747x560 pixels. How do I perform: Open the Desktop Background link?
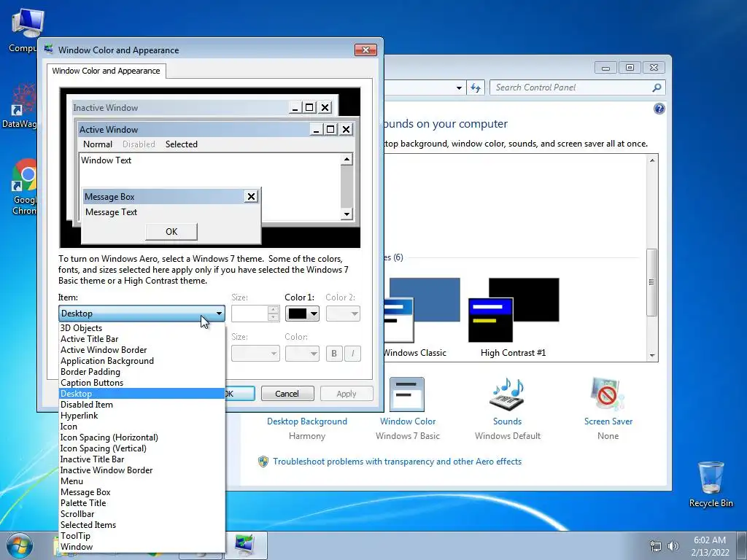(307, 421)
